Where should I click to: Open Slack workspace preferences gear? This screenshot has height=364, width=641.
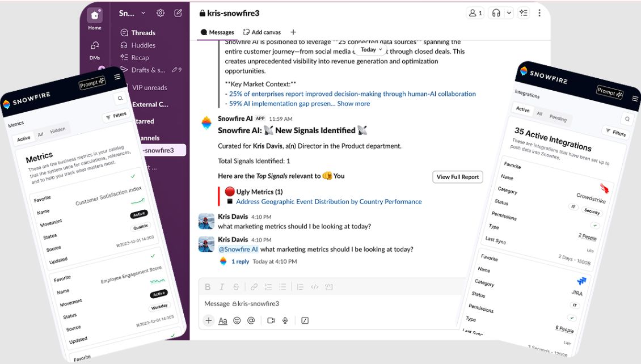160,13
